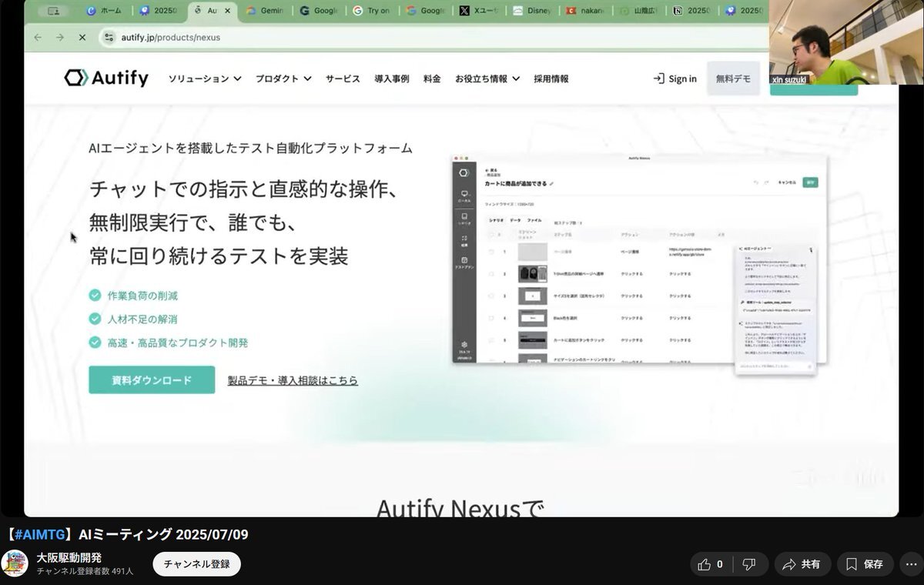
Task: Switch to the Google tab beside the X tab
Action: pyautogui.click(x=423, y=11)
